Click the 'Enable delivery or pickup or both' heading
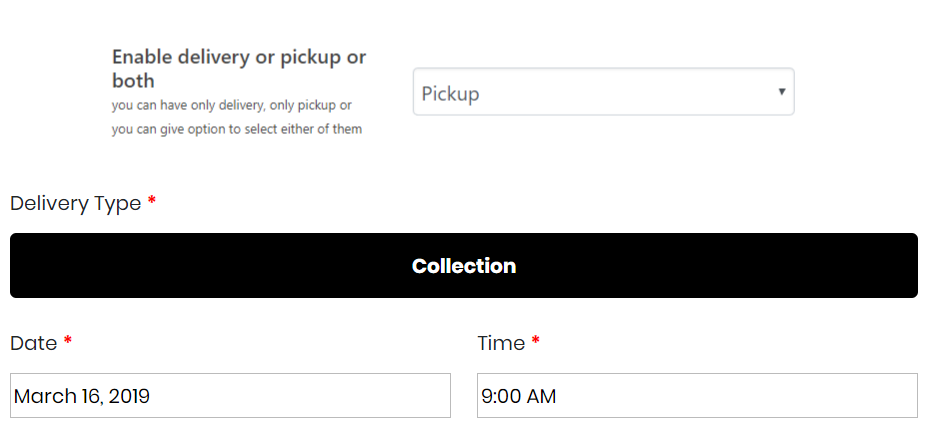The image size is (925, 437). point(239,57)
